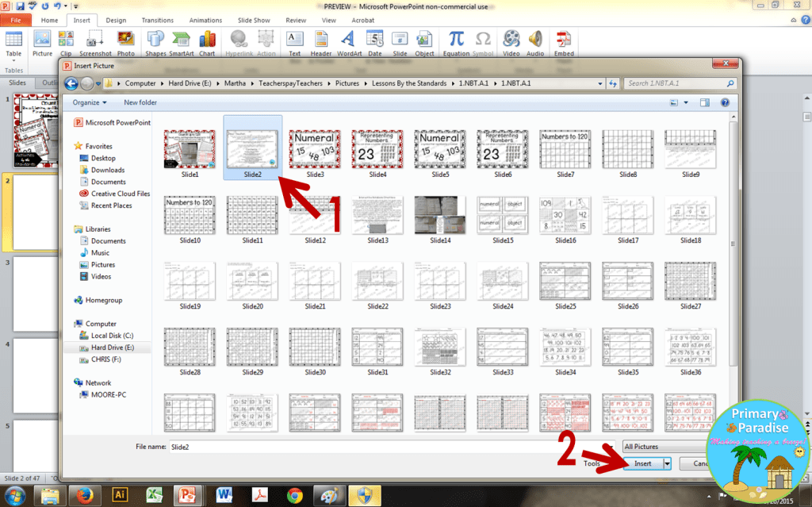Switch to the Home ribbon tab
Viewport: 812px width, 507px height.
pyautogui.click(x=50, y=20)
